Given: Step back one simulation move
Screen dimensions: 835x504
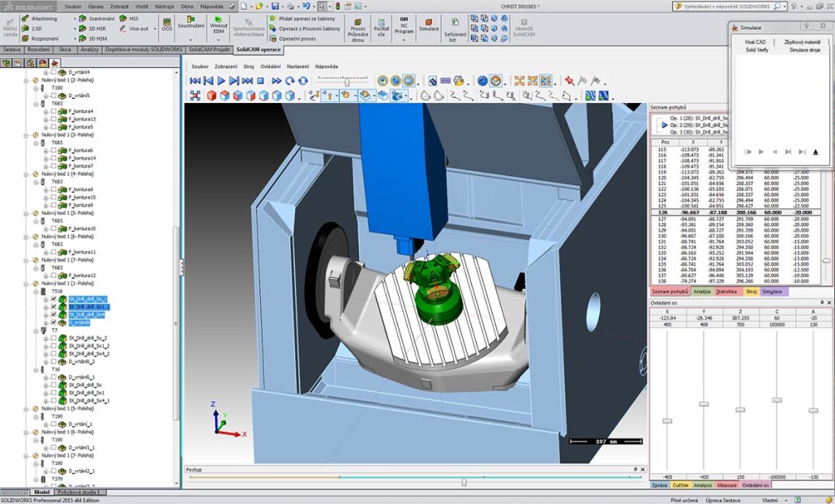Looking at the screenshot, I should (208, 81).
